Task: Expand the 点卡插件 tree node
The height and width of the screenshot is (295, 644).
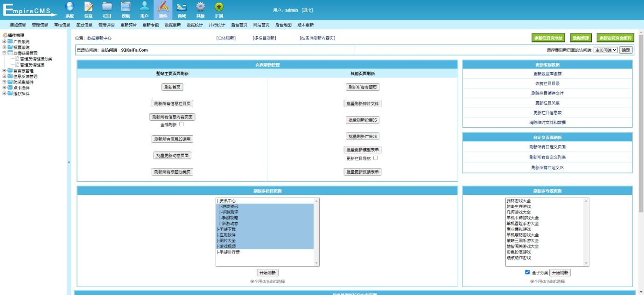Action: click(x=4, y=88)
